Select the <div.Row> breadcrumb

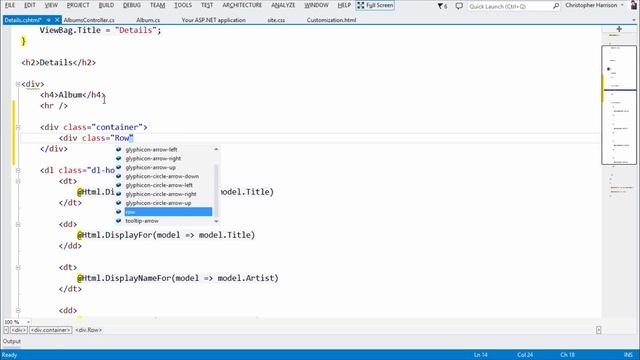89,330
